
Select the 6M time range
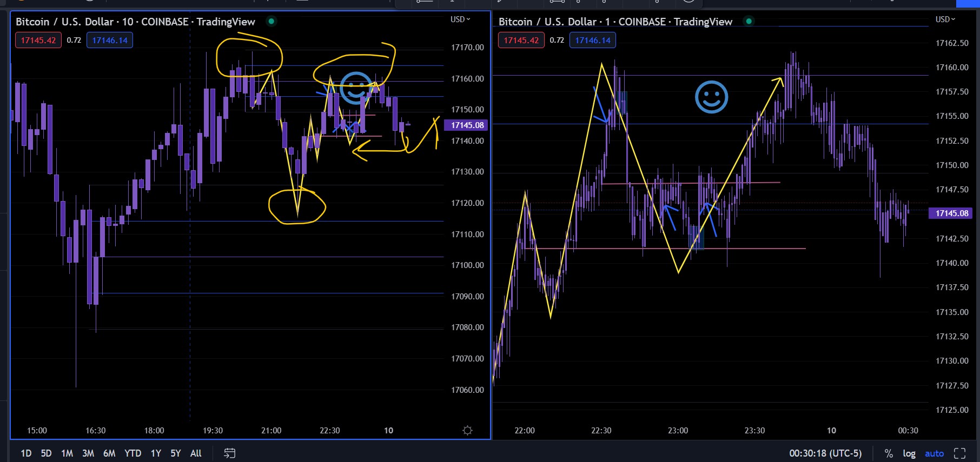[x=109, y=453]
